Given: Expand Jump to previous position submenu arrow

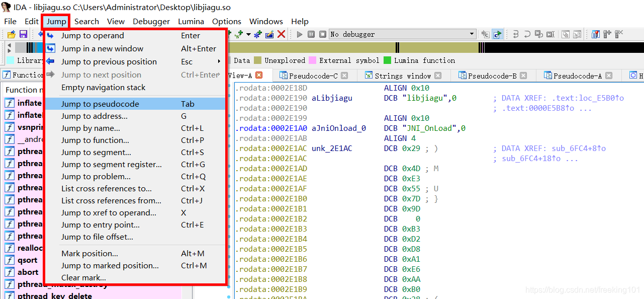Looking at the screenshot, I should pos(219,61).
